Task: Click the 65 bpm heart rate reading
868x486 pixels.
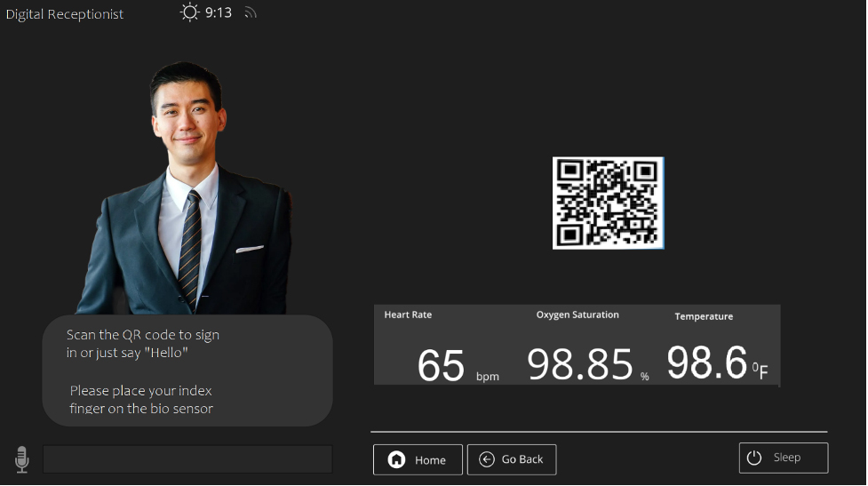Action: (x=442, y=365)
